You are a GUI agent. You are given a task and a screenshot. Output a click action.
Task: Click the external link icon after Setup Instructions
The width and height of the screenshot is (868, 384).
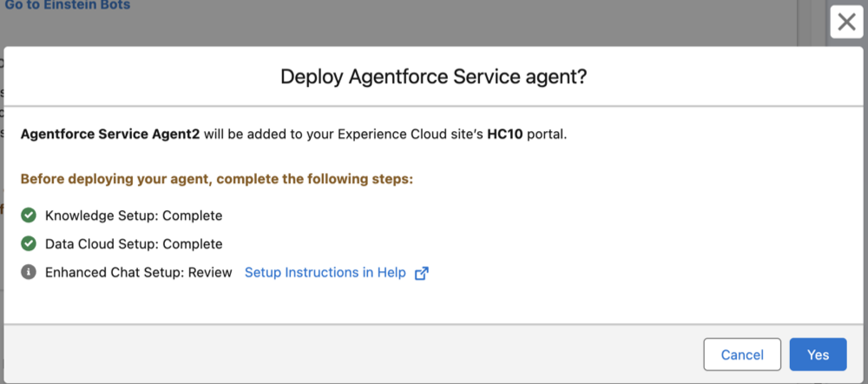pyautogui.click(x=422, y=273)
